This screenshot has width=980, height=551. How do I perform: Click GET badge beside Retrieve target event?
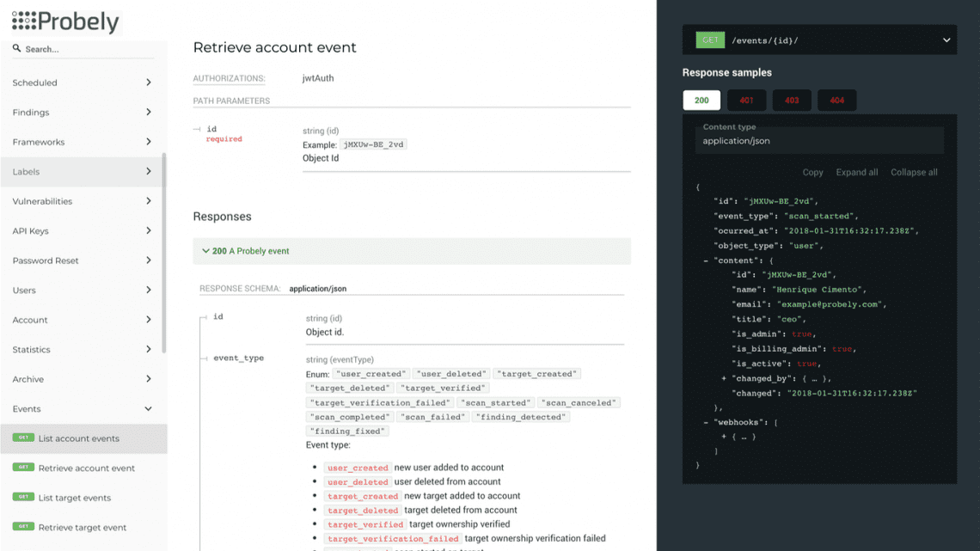pos(23,527)
